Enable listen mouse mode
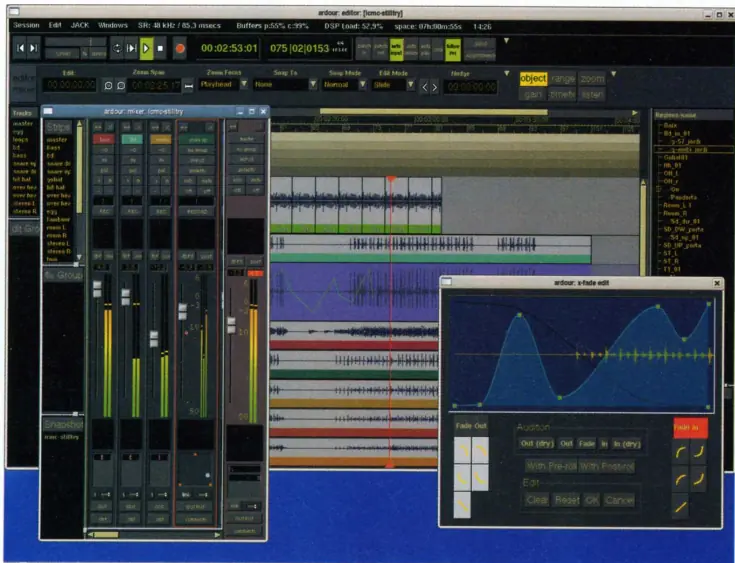Viewport: 735px width, 563px height. coord(592,94)
